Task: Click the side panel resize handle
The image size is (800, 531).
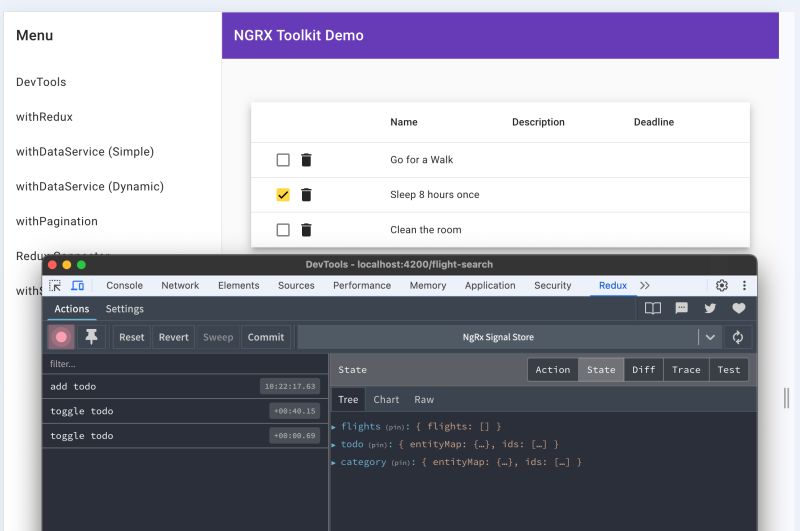Action: pos(786,398)
